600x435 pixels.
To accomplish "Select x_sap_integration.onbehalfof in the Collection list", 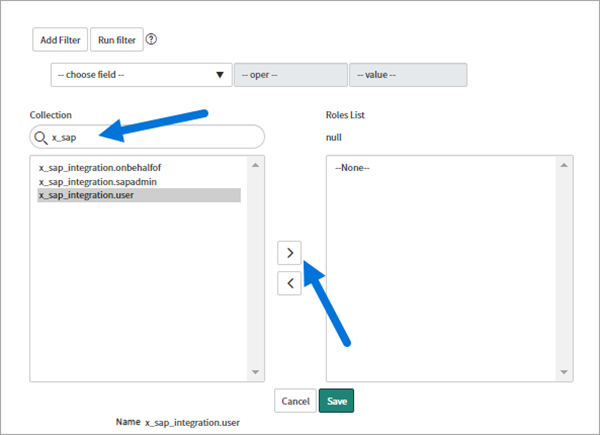I will click(x=100, y=168).
